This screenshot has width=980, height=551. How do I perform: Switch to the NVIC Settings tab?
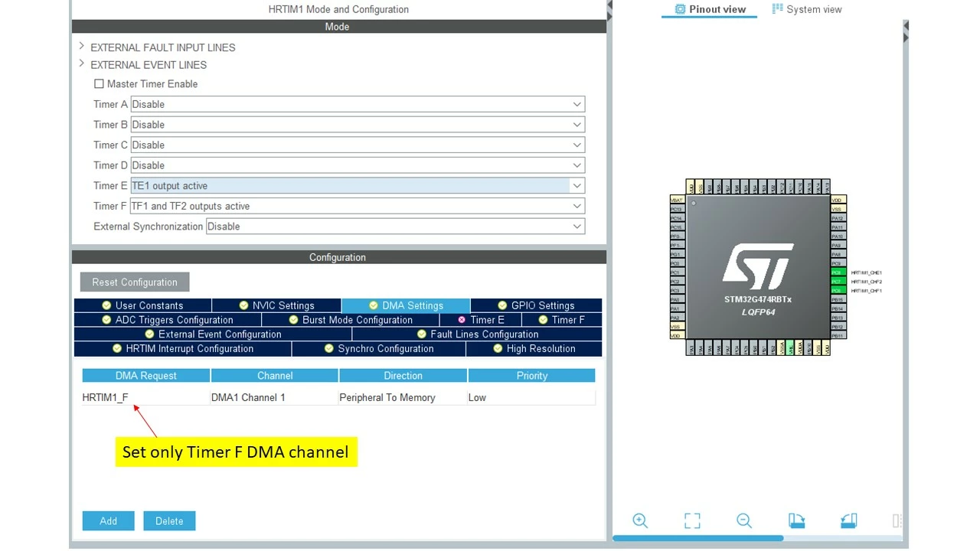276,305
